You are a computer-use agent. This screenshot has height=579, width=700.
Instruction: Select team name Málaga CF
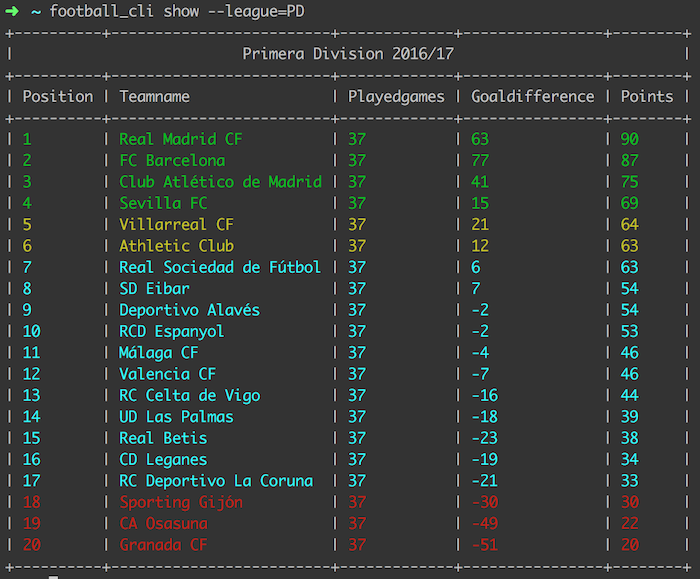(x=158, y=353)
